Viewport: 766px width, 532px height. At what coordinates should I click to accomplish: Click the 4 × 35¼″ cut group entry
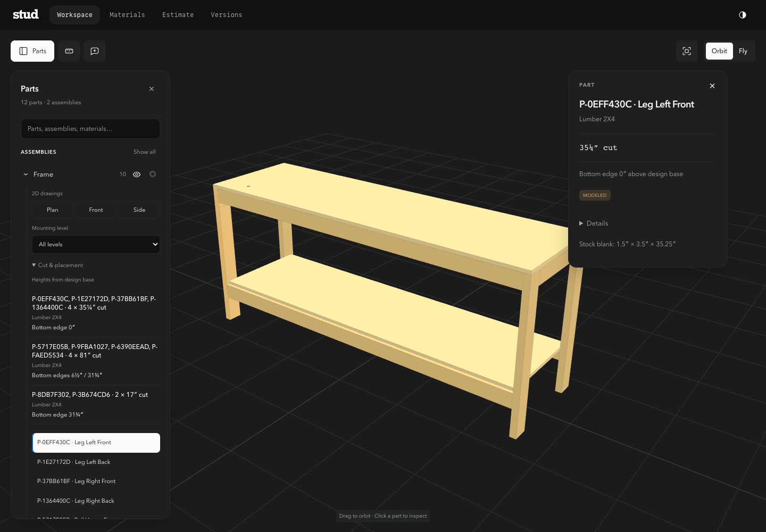click(x=96, y=313)
